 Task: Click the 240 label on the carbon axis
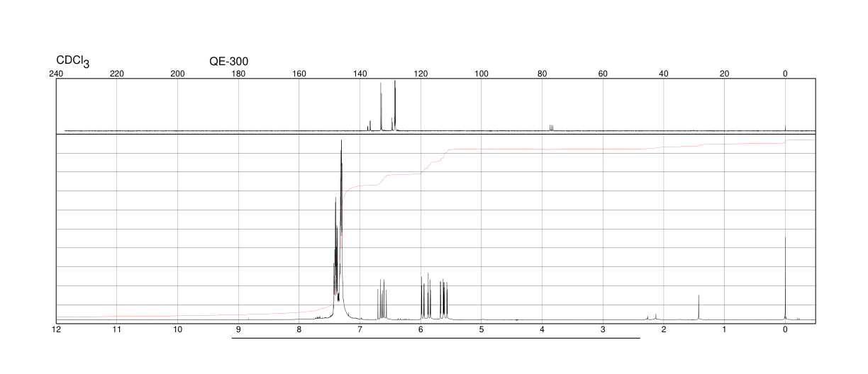click(x=56, y=73)
